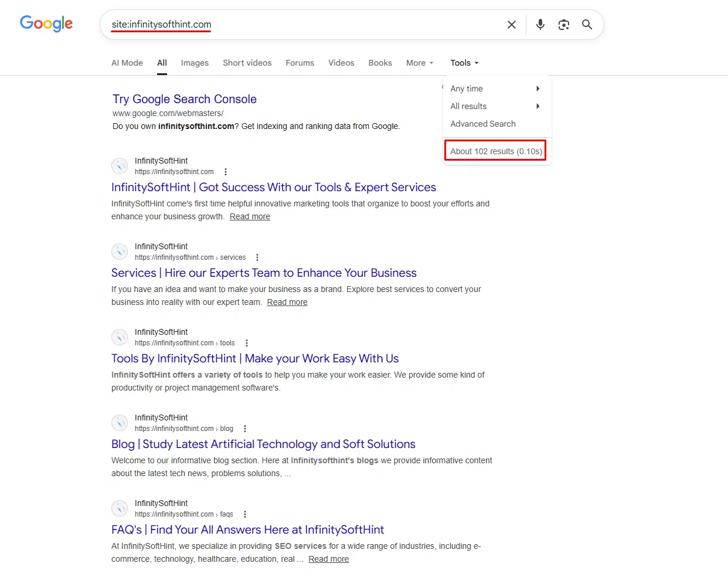The image size is (728, 577).
Task: Open three-dot menu beside infinitysofthint.com homepage result
Action: (x=226, y=172)
